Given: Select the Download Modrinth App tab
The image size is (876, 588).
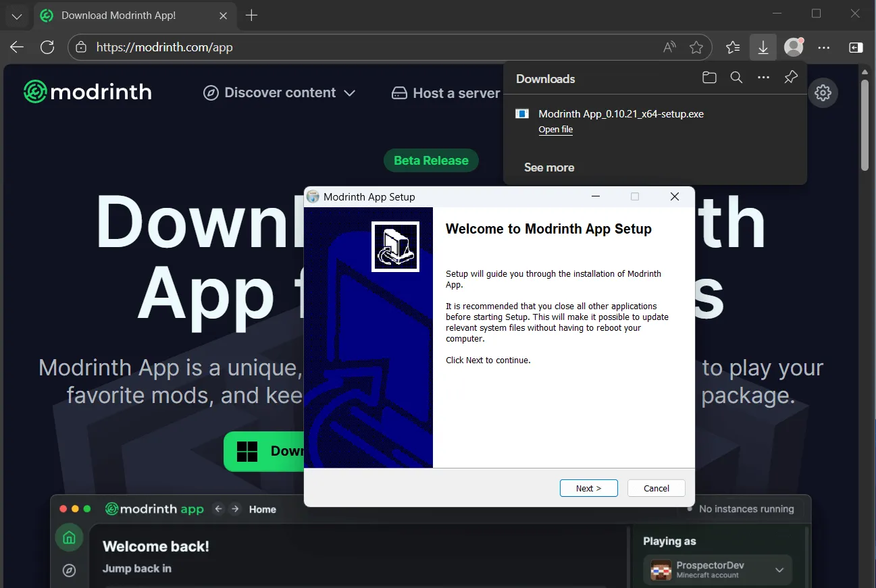Looking at the screenshot, I should pos(118,16).
